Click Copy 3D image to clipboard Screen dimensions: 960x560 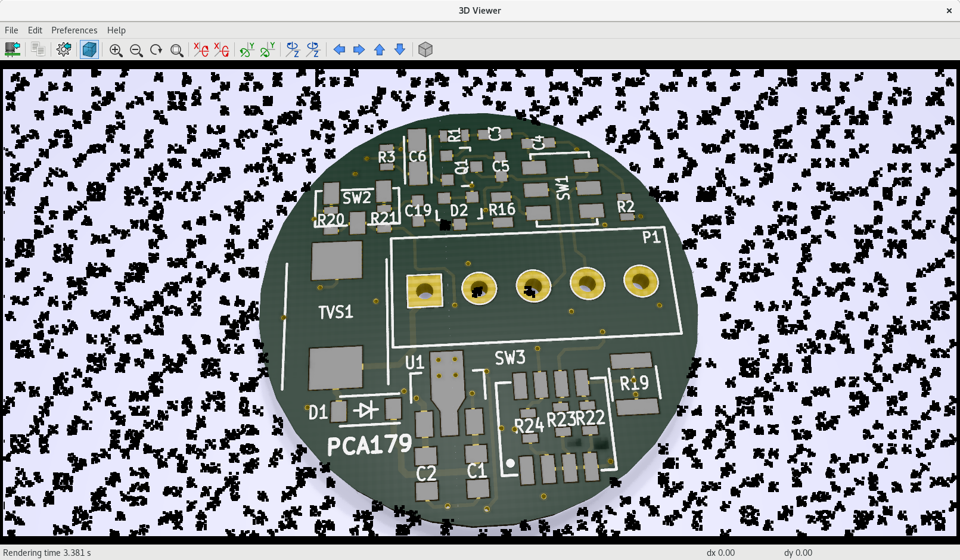(38, 49)
